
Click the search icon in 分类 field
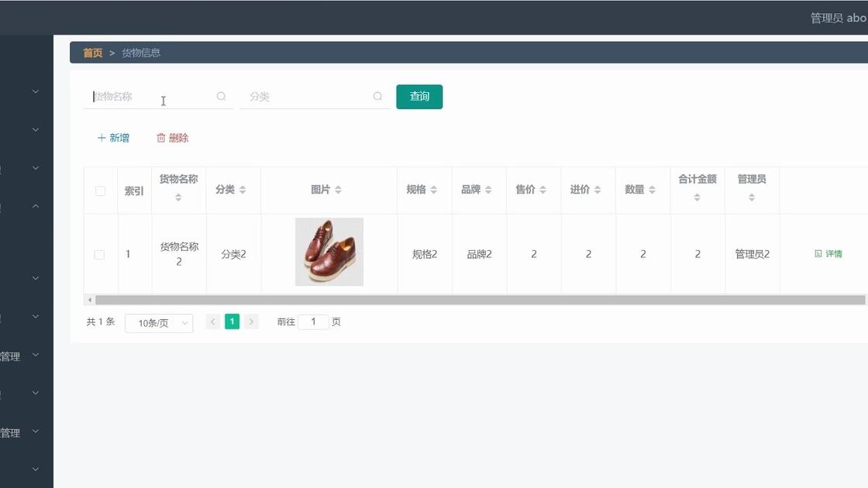377,96
